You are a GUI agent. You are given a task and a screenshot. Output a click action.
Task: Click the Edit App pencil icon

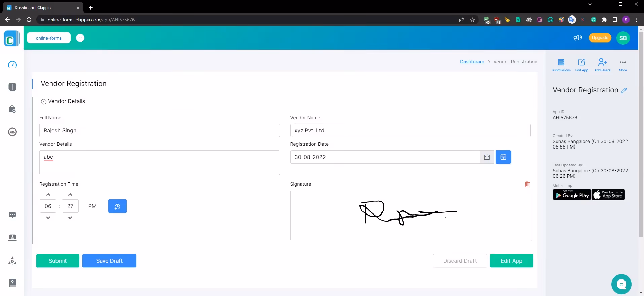point(582,65)
